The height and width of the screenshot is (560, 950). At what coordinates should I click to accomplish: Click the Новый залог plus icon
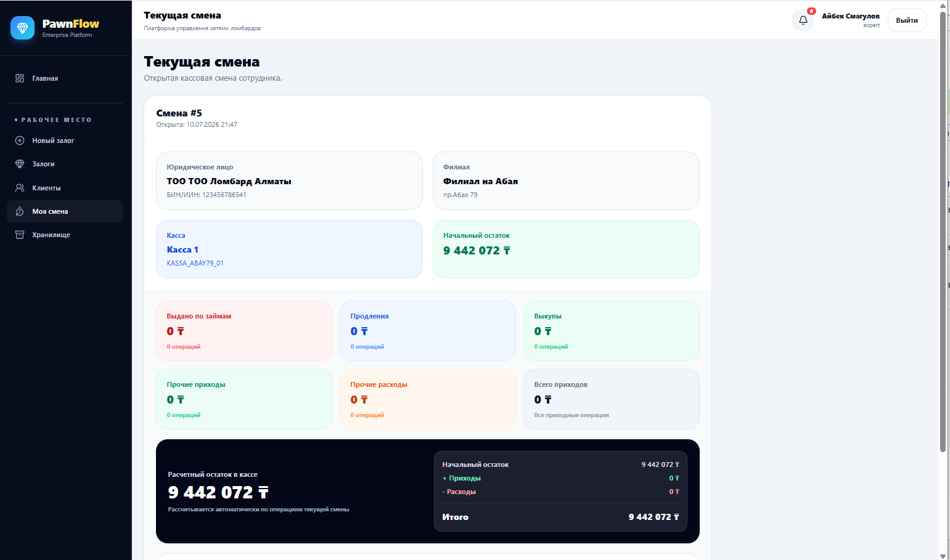click(20, 140)
